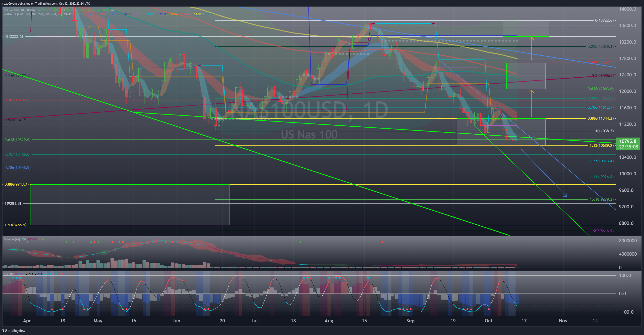Viewport: 644px width, 335px height.
Task: Click the left fib label 1.13(8755.1)
Action: 16,225
